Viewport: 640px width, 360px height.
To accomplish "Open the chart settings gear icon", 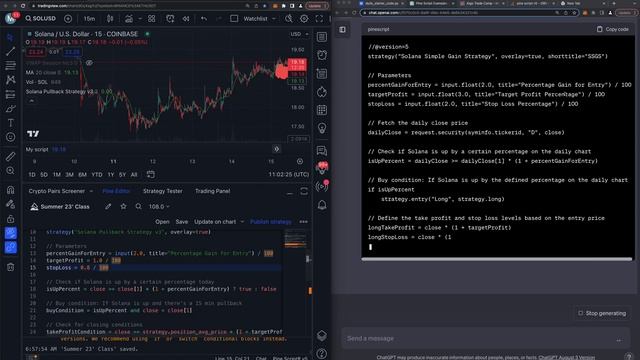I will pos(304,19).
